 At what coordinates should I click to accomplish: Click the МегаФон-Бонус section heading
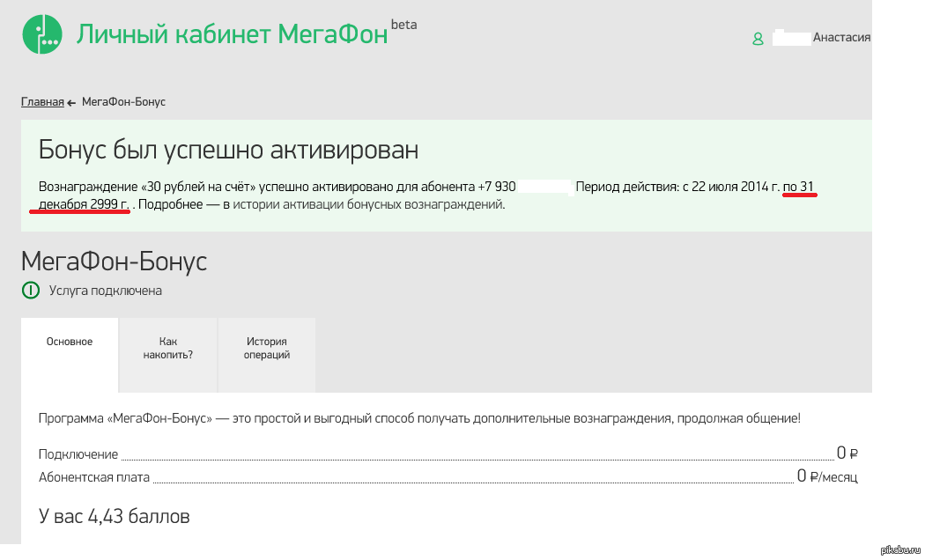(x=114, y=262)
